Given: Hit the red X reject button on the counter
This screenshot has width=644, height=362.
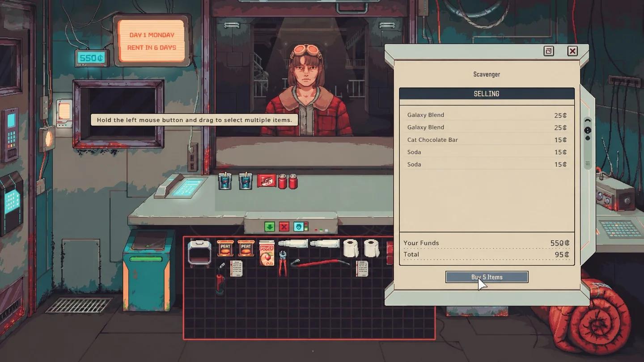Looking at the screenshot, I should click(x=284, y=227).
